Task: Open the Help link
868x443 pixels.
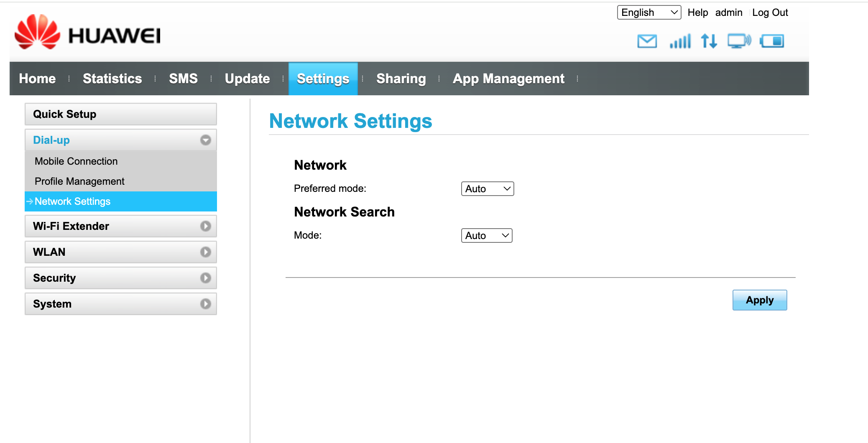Action: click(x=698, y=13)
